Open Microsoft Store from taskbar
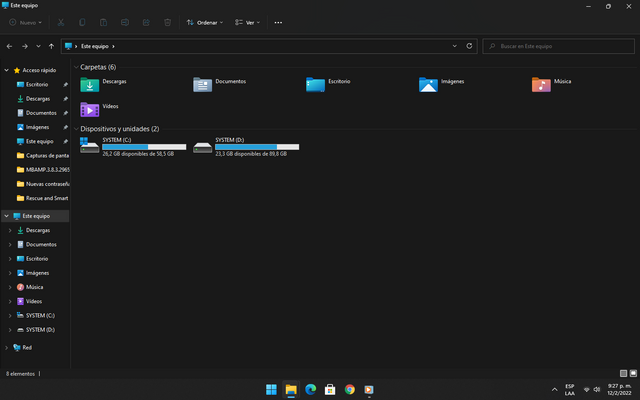The height and width of the screenshot is (400, 640). pos(330,389)
